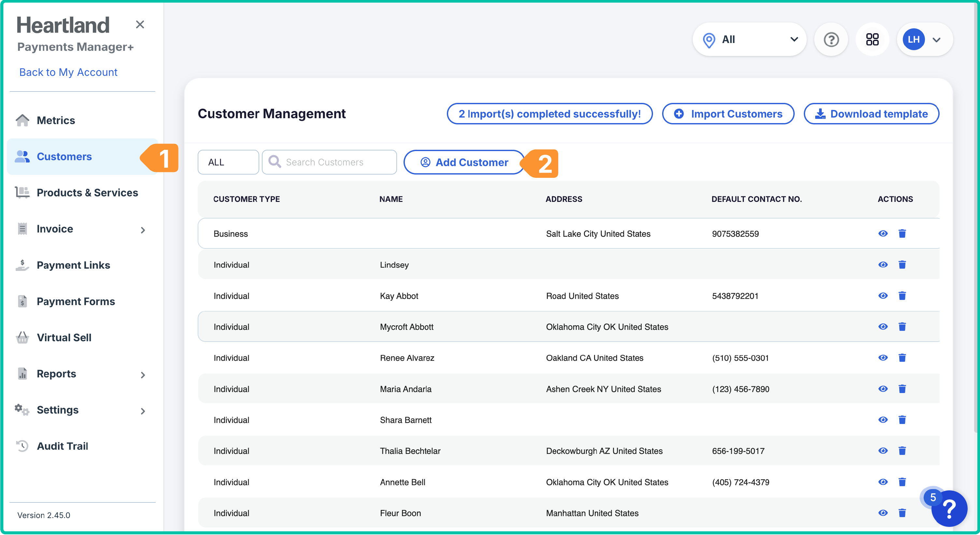This screenshot has height=535, width=980.
Task: View customer Annette Bell
Action: (883, 482)
